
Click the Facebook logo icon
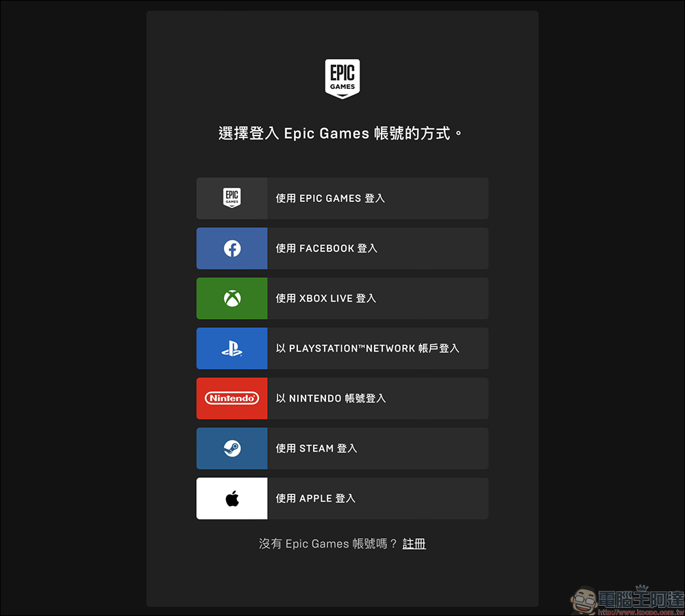(x=232, y=248)
